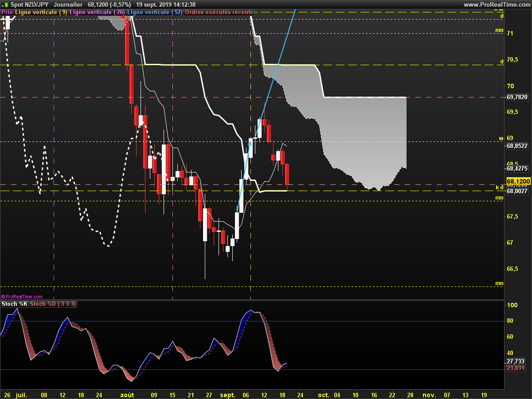This screenshot has width=532, height=399.
Task: Click the highlighted 68,1200 current price tag
Action: [518, 182]
